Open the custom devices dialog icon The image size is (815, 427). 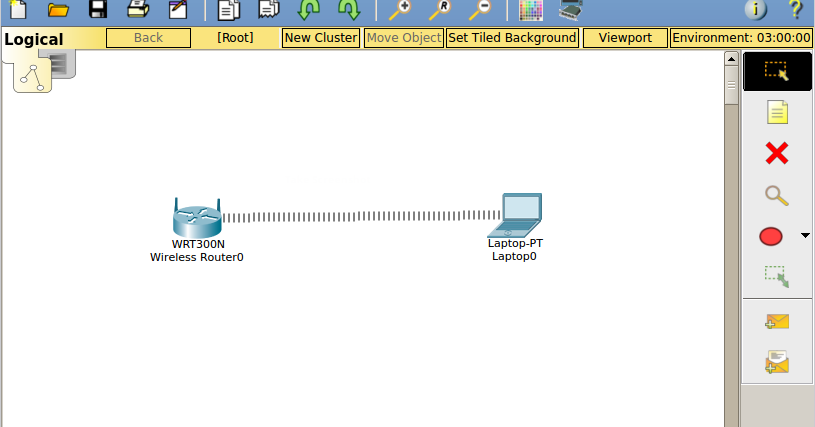571,9
